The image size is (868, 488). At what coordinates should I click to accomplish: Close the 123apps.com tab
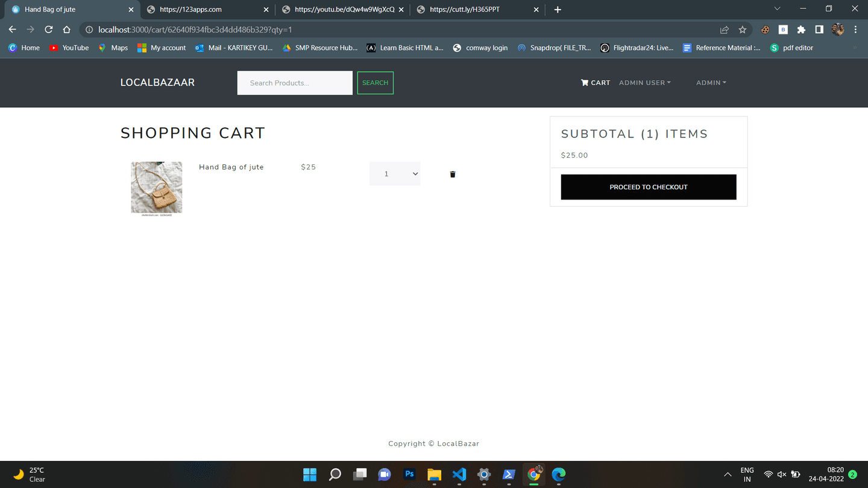(266, 10)
